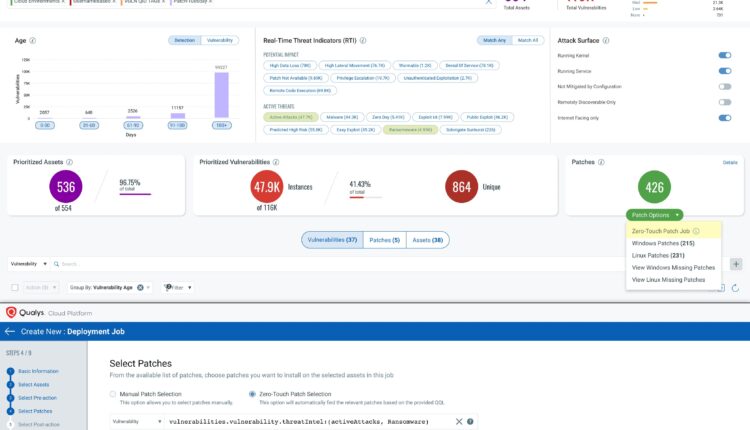This screenshot has height=430, width=750.
Task: Open the Patch Options dropdown
Action: click(654, 215)
